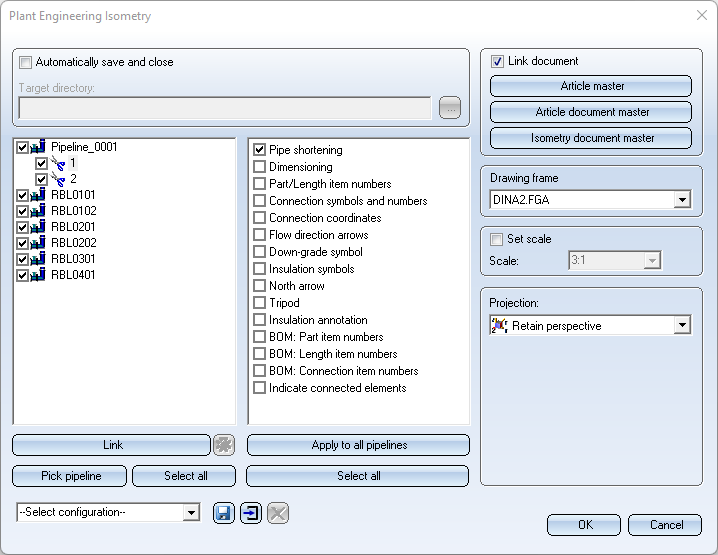Open the Article master settings
Image resolution: width=718 pixels, height=555 pixels.
[x=592, y=86]
